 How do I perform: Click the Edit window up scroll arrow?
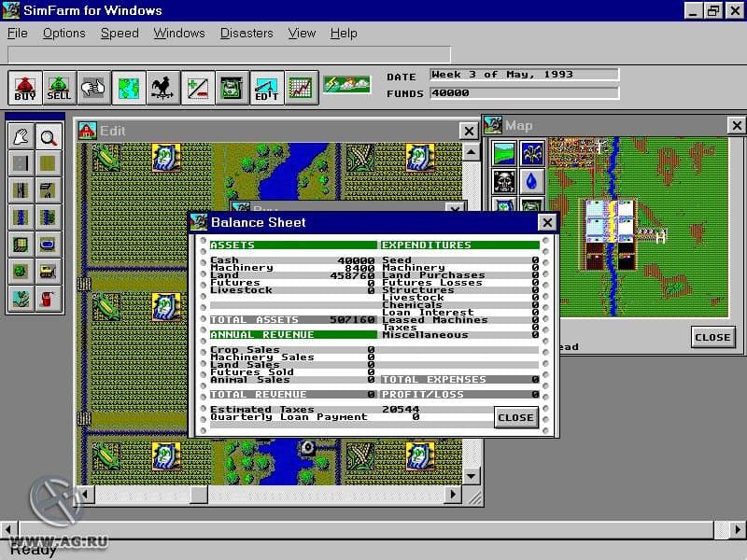click(x=472, y=152)
